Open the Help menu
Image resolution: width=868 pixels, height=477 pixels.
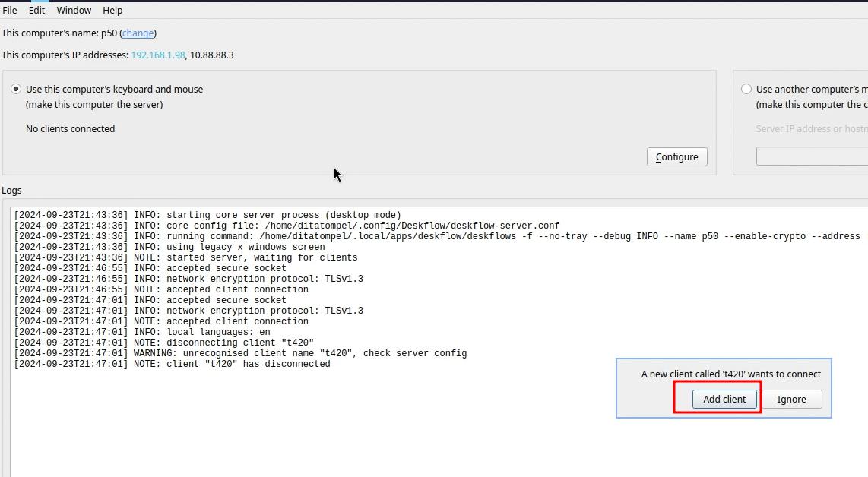(x=112, y=10)
